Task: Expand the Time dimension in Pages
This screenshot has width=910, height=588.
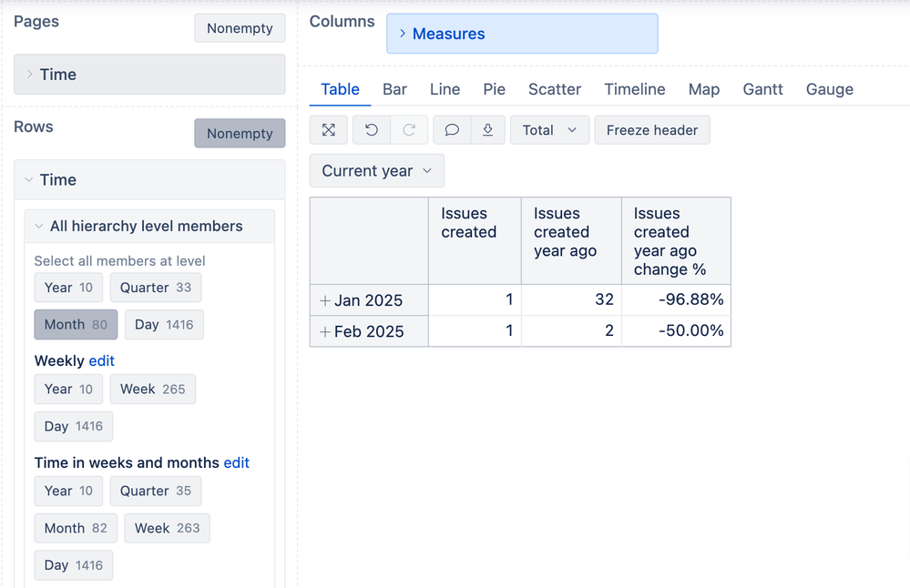Action: [x=29, y=75]
